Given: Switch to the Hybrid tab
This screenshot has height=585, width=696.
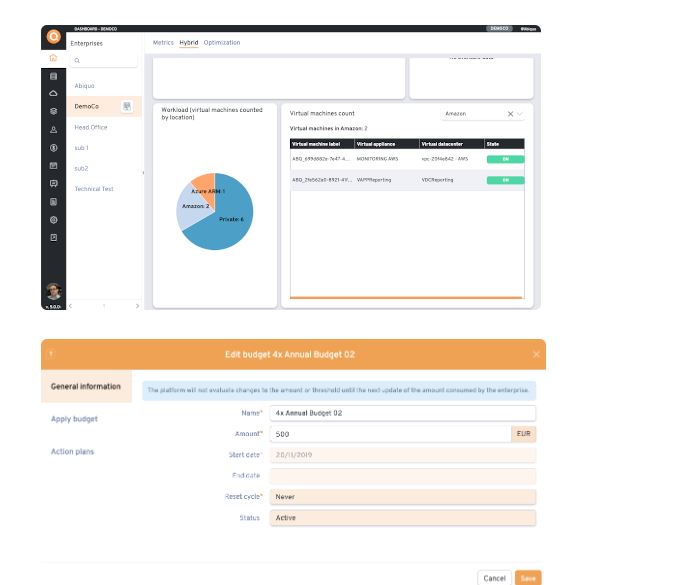Looking at the screenshot, I should (x=189, y=43).
